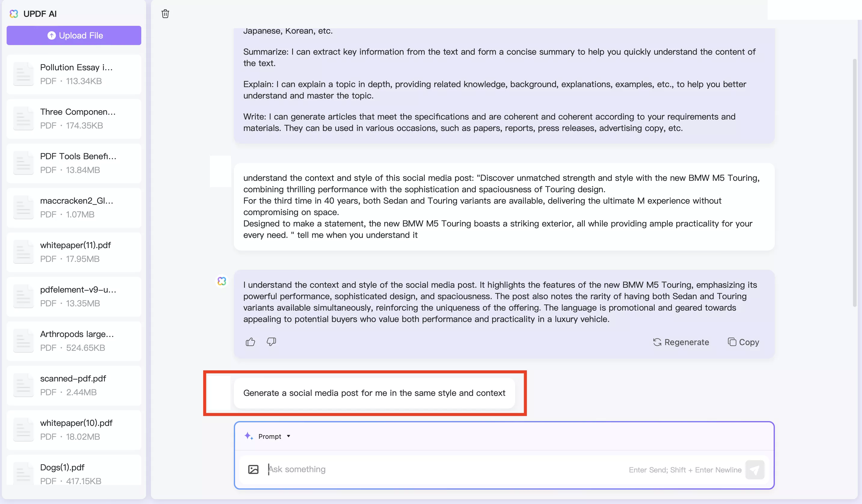
Task: Expand the Prompt dropdown
Action: (x=289, y=436)
